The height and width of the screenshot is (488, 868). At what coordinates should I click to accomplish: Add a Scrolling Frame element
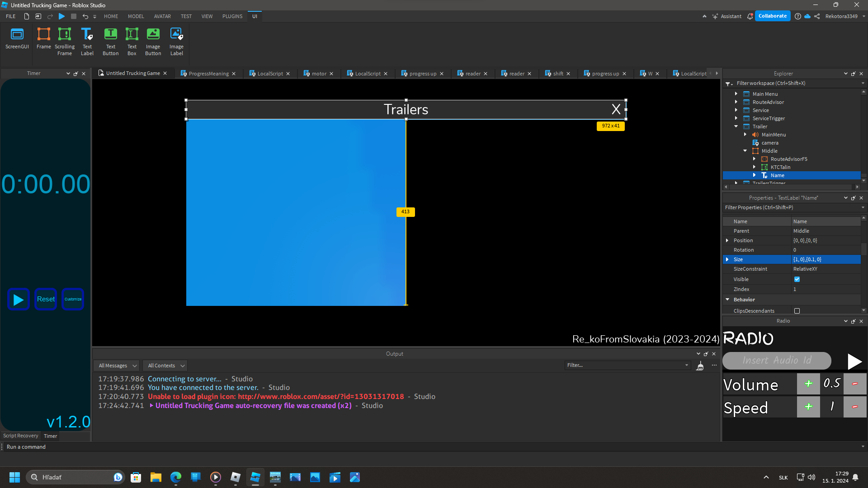click(x=64, y=41)
